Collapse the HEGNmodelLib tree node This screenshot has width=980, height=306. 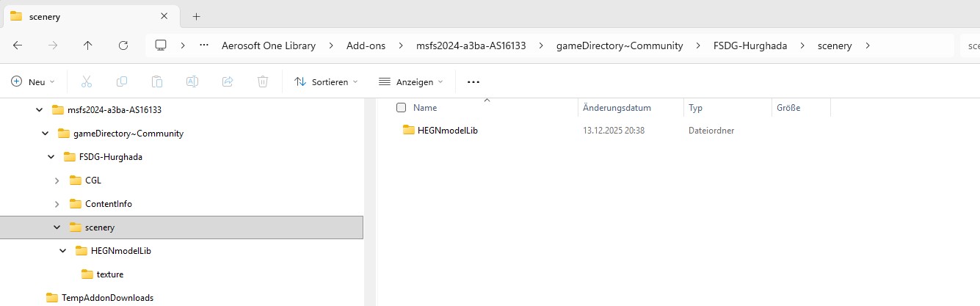click(63, 251)
